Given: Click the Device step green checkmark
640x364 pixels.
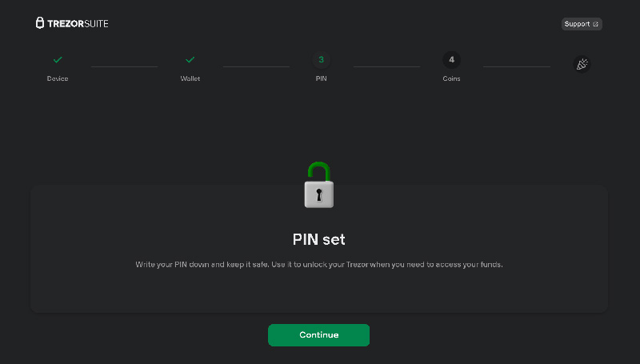Looking at the screenshot, I should [x=58, y=60].
